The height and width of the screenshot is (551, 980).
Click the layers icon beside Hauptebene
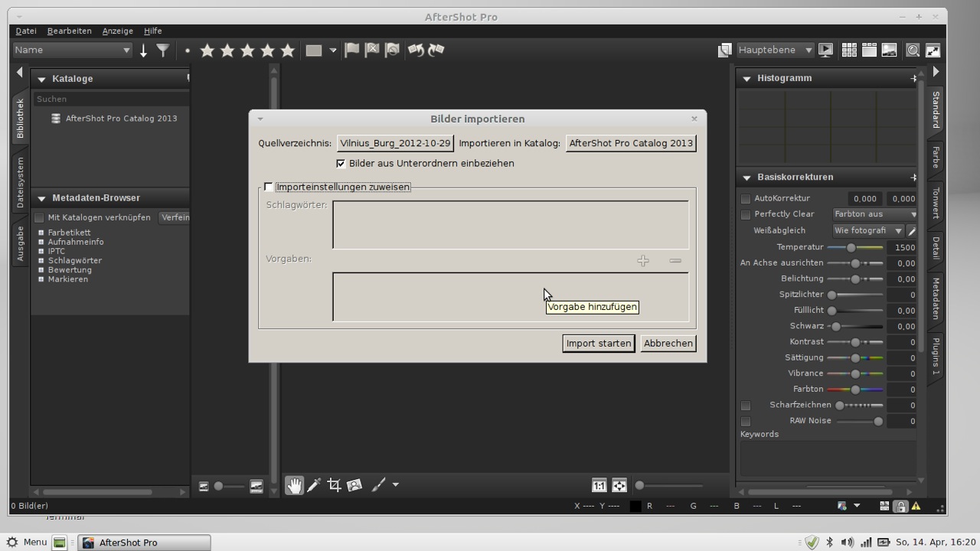click(x=724, y=50)
